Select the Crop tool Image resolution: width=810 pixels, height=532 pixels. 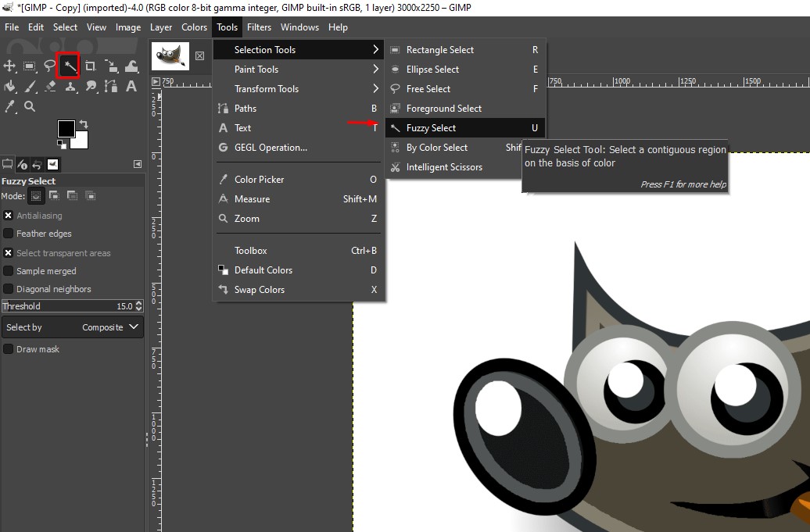pos(91,66)
